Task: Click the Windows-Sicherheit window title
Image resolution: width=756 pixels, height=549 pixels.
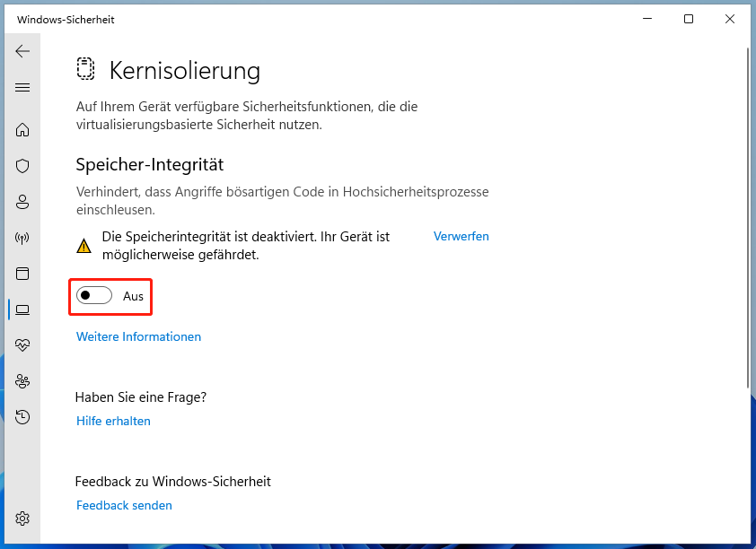Action: click(66, 20)
